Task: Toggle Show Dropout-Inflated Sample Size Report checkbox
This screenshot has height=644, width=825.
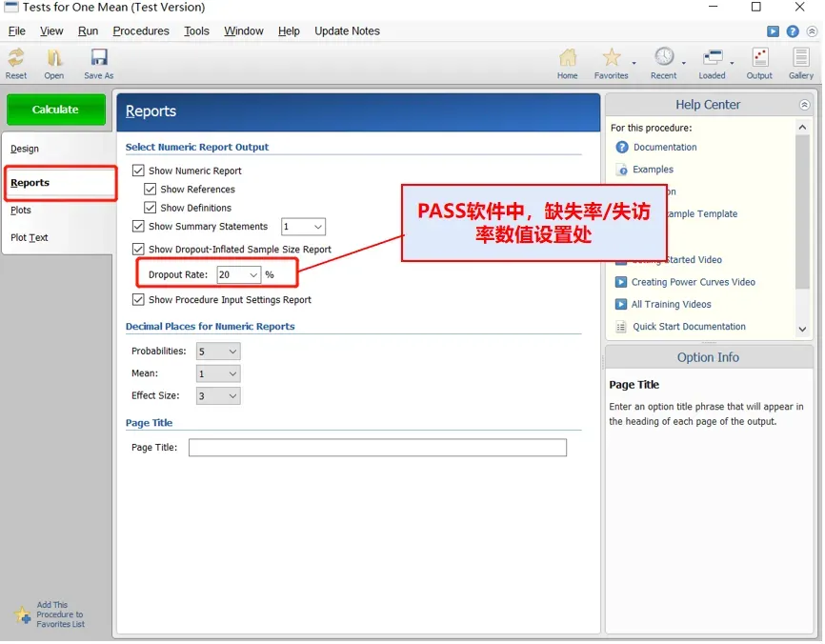Action: coord(138,250)
